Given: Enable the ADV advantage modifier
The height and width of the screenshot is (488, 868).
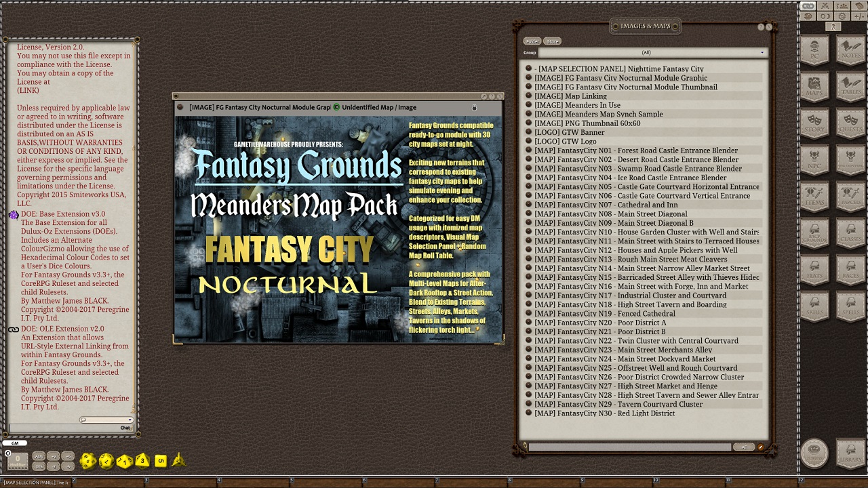Looking at the screenshot, I should click(39, 457).
